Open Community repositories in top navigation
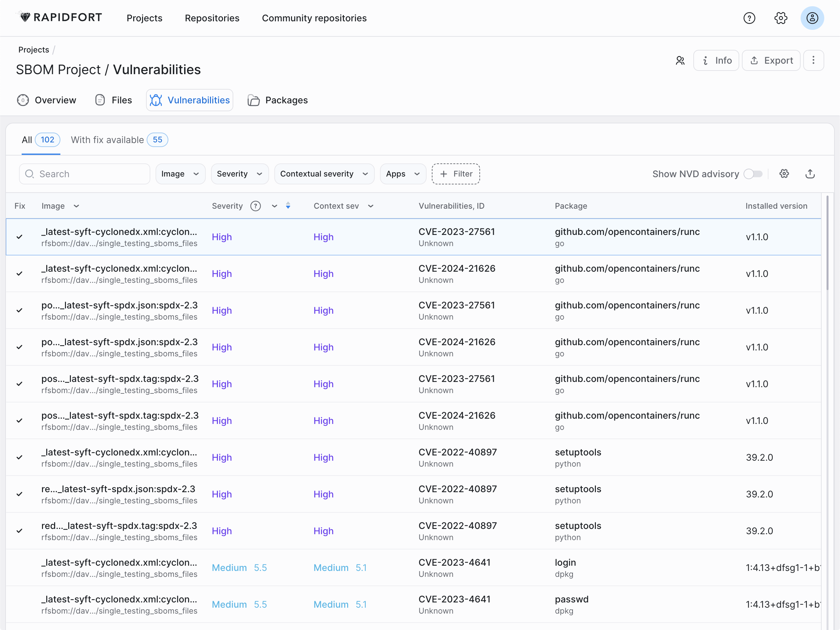 click(314, 18)
